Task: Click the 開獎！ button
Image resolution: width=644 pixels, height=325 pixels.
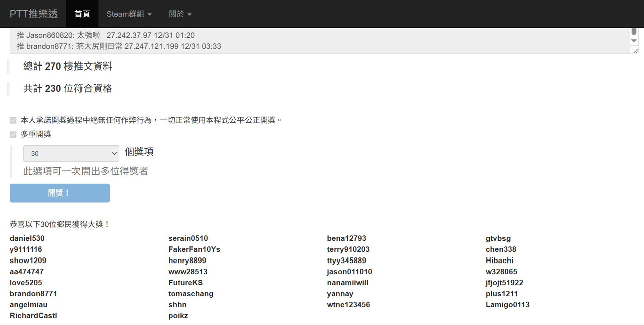Action: click(59, 193)
